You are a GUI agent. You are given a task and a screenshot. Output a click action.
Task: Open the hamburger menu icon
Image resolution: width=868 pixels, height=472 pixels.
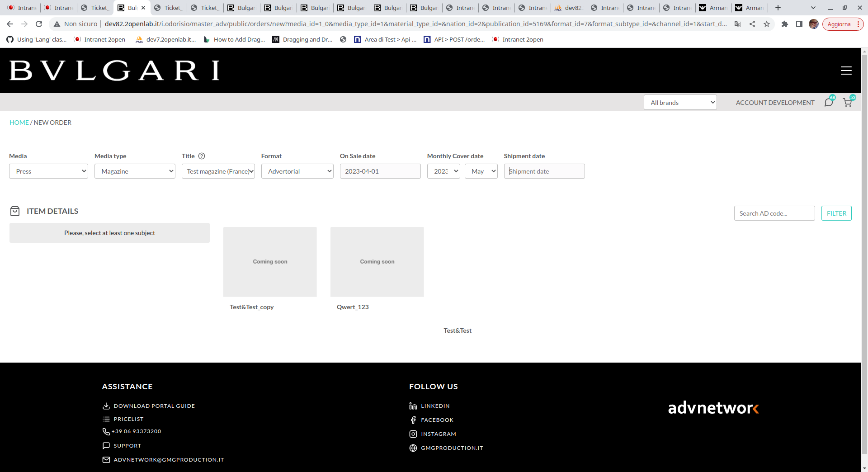tap(846, 71)
